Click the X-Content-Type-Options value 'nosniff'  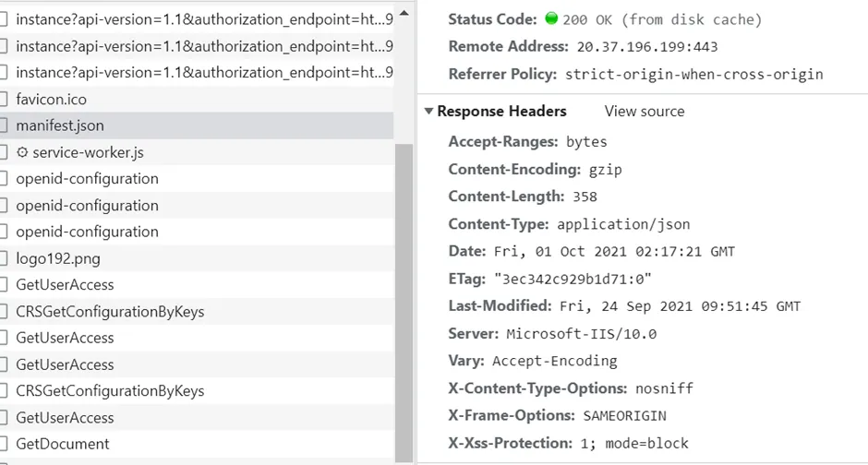point(664,388)
